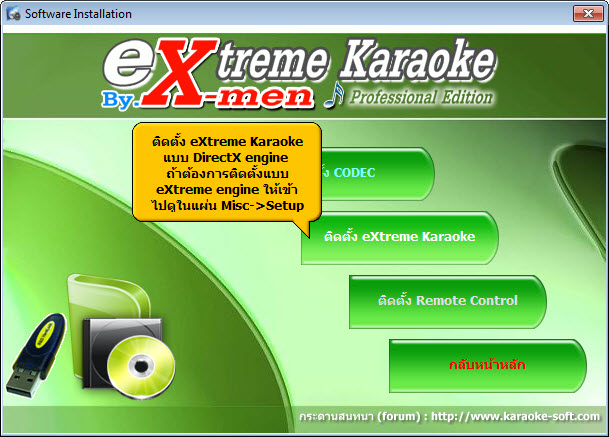
Task: Click the eXtreme Karaoke logo banner
Action: coord(299,75)
